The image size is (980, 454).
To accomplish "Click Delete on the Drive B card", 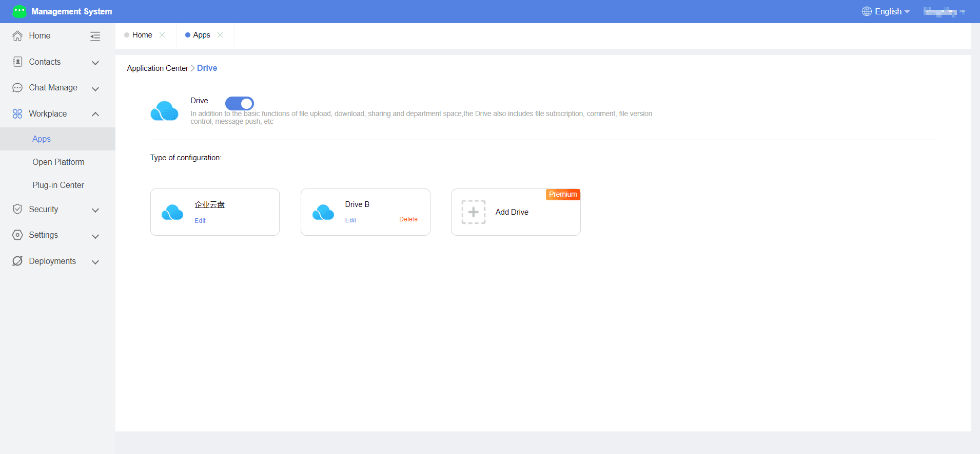I will (408, 219).
